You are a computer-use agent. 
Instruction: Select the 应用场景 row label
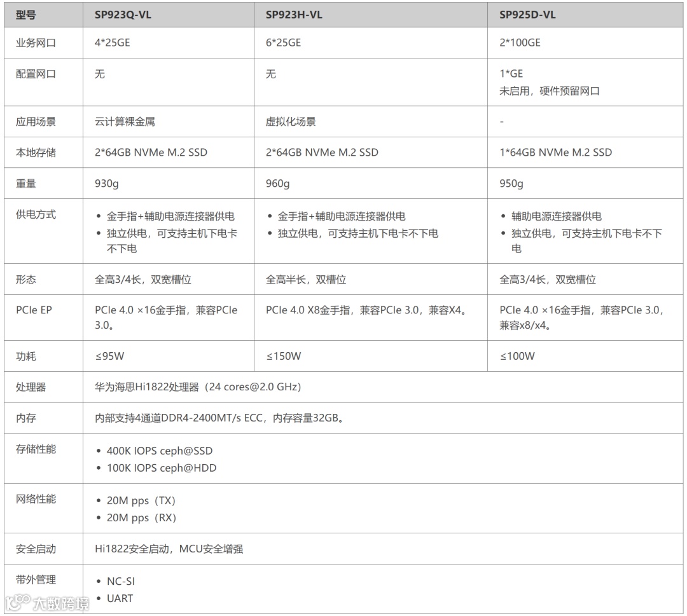click(x=36, y=121)
